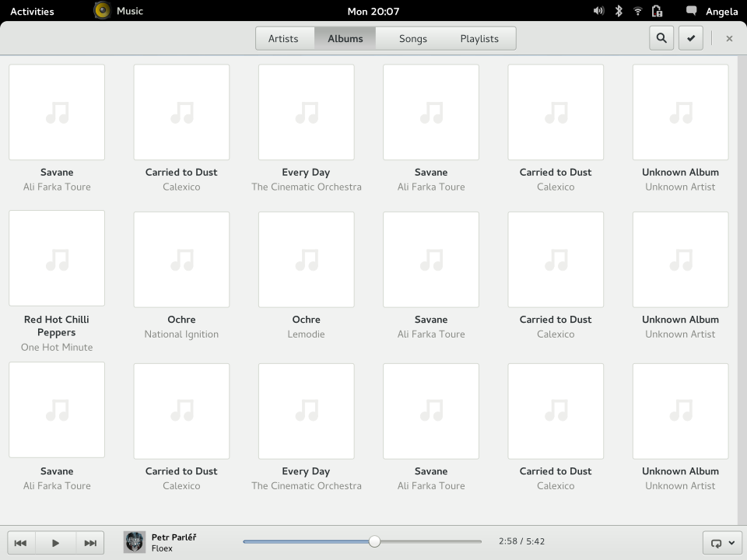The image size is (747, 560).
Task: Skip to the next track
Action: 90,543
